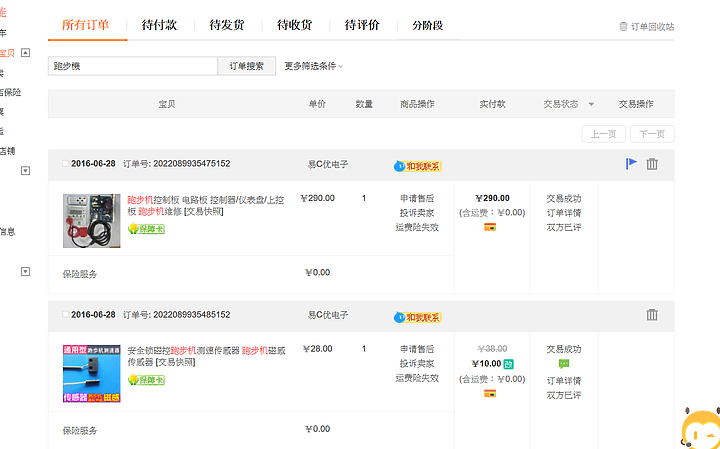The image size is (720, 449).
Task: Tick checkbox for order 2022089935475152
Action: pyautogui.click(x=66, y=163)
